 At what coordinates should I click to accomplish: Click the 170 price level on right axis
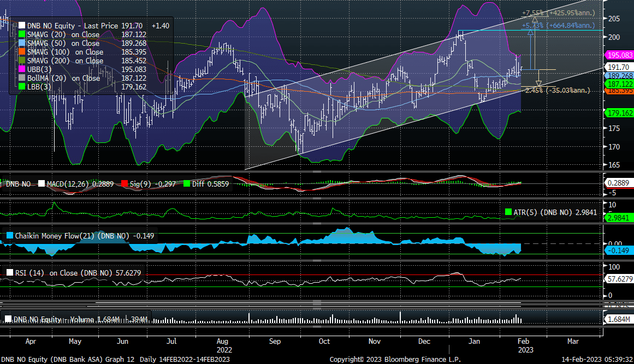[x=614, y=147]
